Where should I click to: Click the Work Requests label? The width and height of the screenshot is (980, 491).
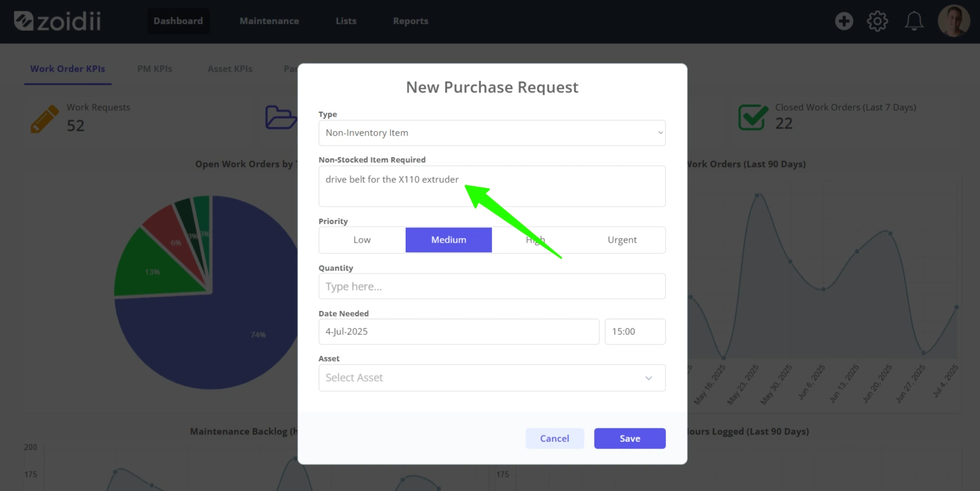coord(98,107)
